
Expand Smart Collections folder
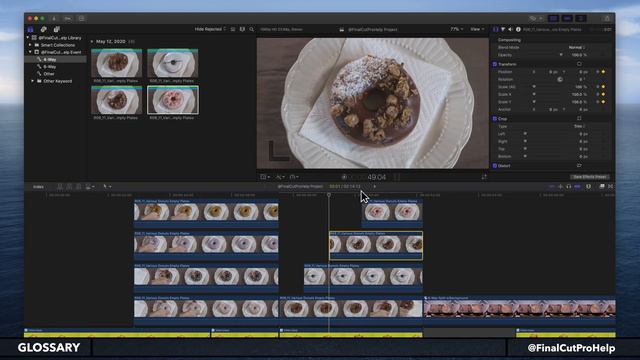tap(30, 45)
